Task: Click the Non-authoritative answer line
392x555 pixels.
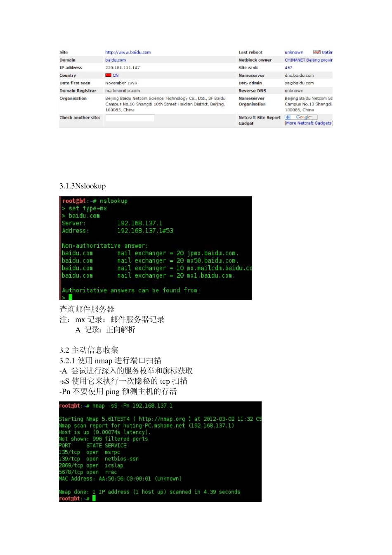Action: (104, 246)
